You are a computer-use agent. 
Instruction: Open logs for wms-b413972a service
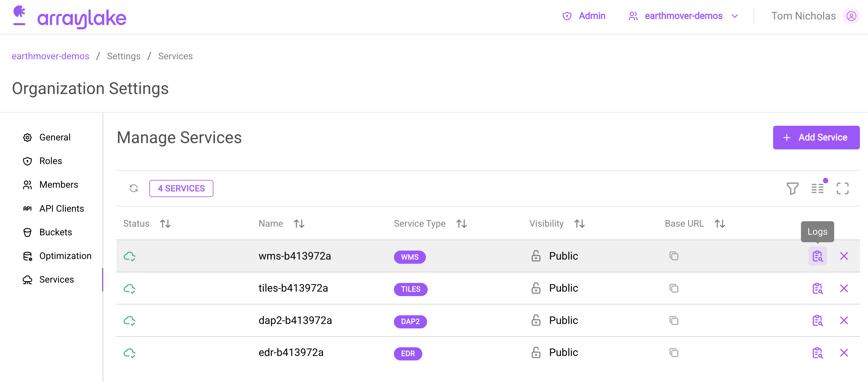(817, 256)
